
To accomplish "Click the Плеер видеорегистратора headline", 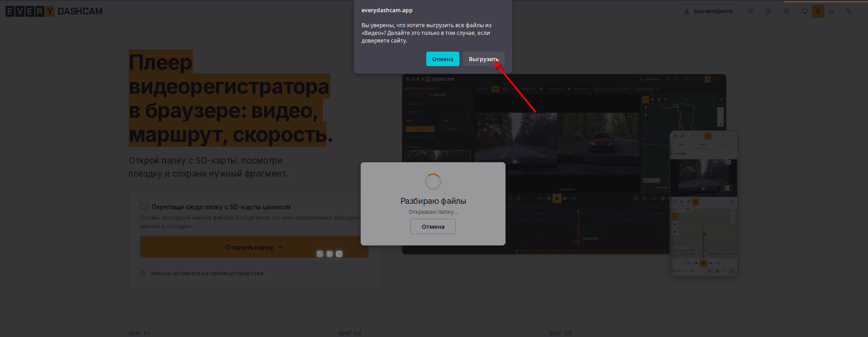I will [231, 98].
